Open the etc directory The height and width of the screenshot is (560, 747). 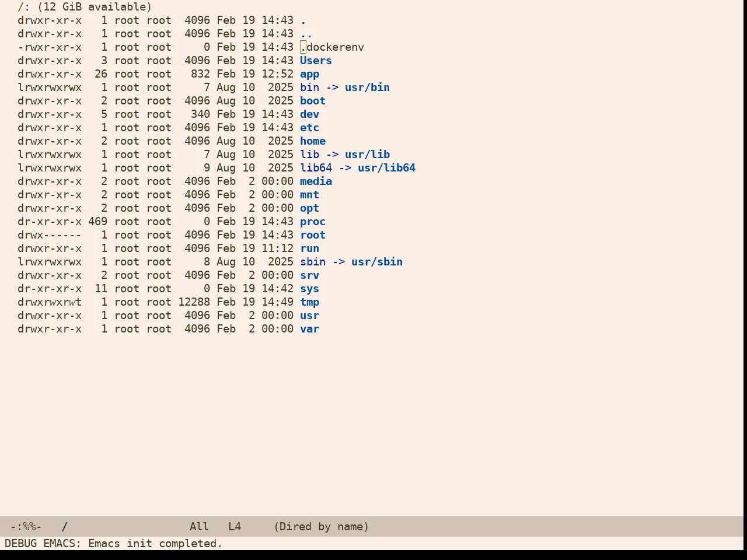click(309, 128)
